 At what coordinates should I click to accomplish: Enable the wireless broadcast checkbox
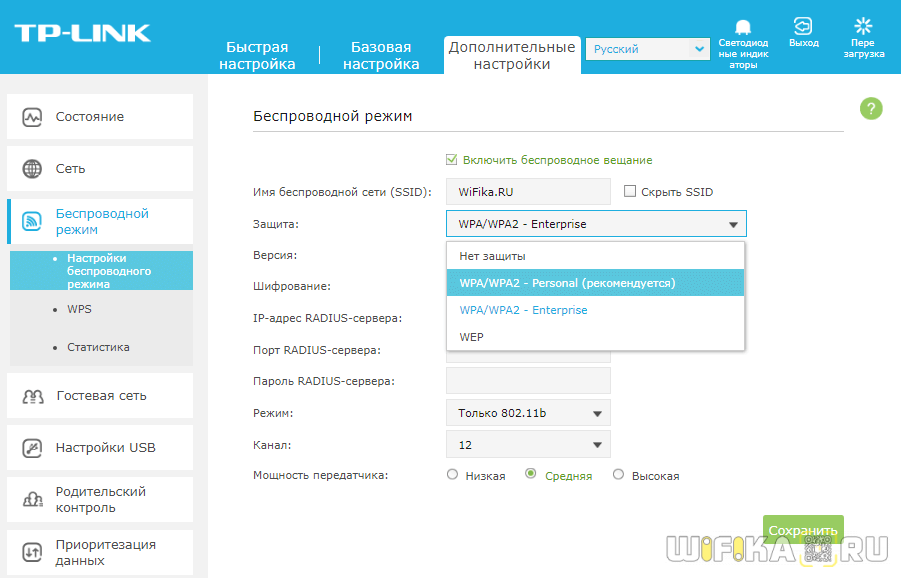coord(452,160)
